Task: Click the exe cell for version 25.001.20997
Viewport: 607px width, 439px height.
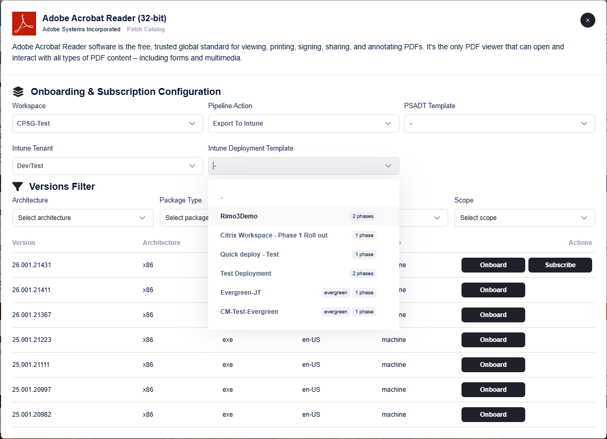Action: 228,389
